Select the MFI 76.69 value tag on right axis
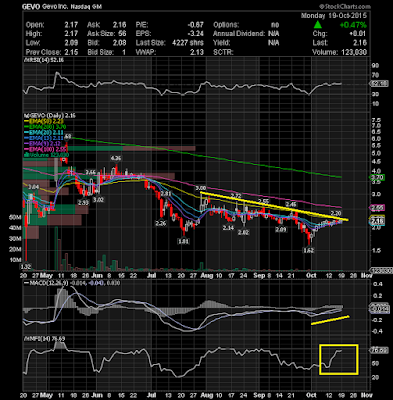The image size is (393, 400). [x=380, y=350]
